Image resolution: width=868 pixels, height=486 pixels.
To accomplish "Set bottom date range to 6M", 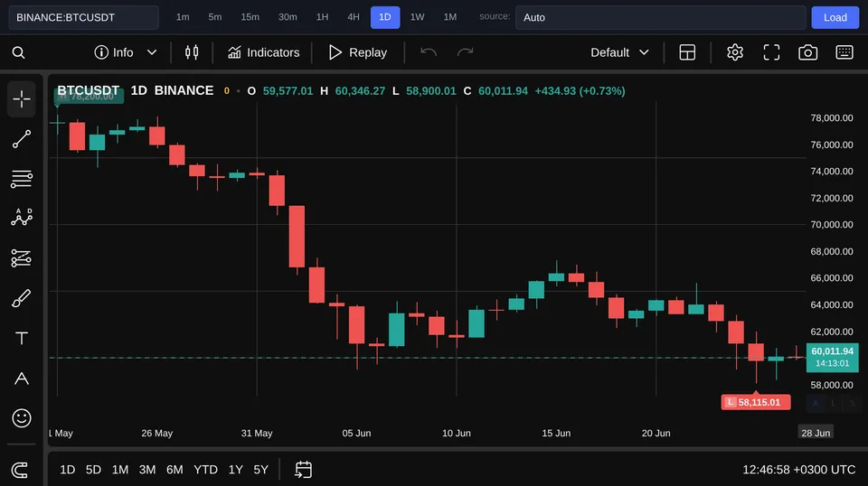I will point(175,470).
